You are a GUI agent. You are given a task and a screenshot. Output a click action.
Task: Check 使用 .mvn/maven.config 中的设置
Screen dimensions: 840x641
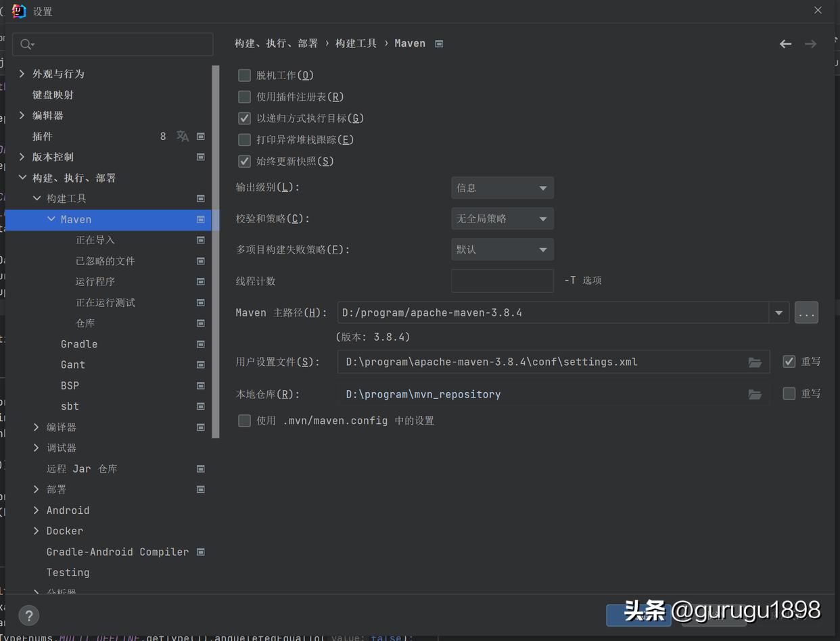(244, 420)
